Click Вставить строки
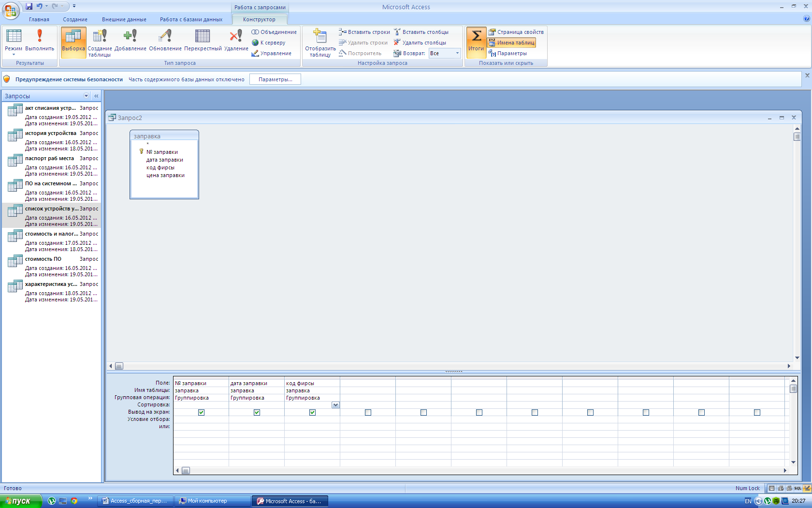This screenshot has height=508, width=812. click(364, 32)
